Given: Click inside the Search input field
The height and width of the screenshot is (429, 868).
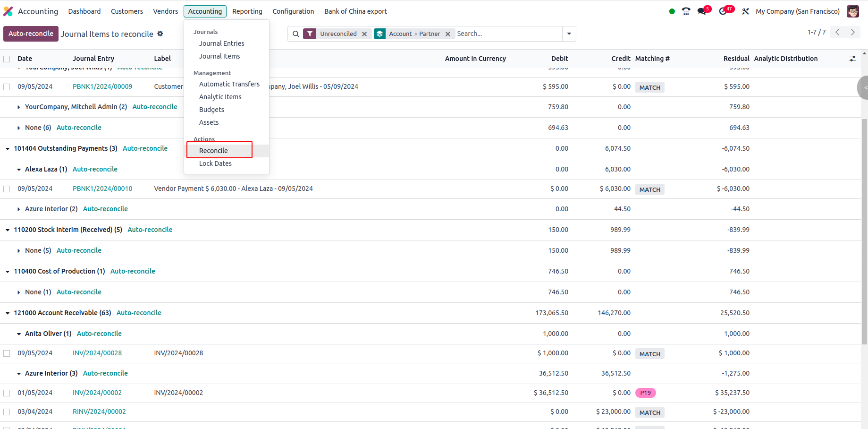Looking at the screenshot, I should tap(508, 34).
